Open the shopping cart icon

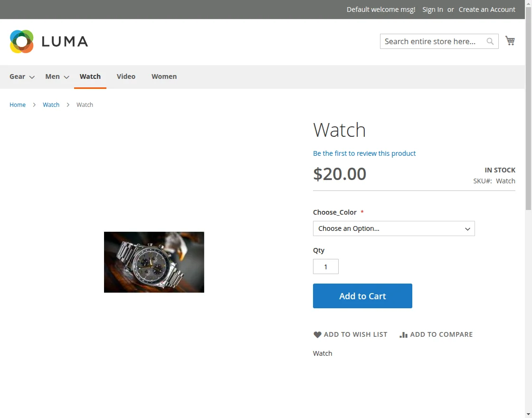[510, 41]
